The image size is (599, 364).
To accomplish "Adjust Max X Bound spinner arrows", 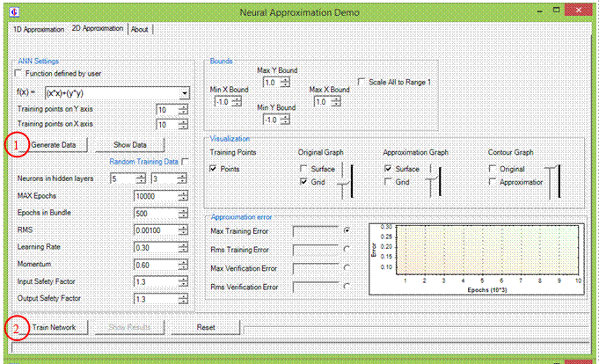I will 334,101.
